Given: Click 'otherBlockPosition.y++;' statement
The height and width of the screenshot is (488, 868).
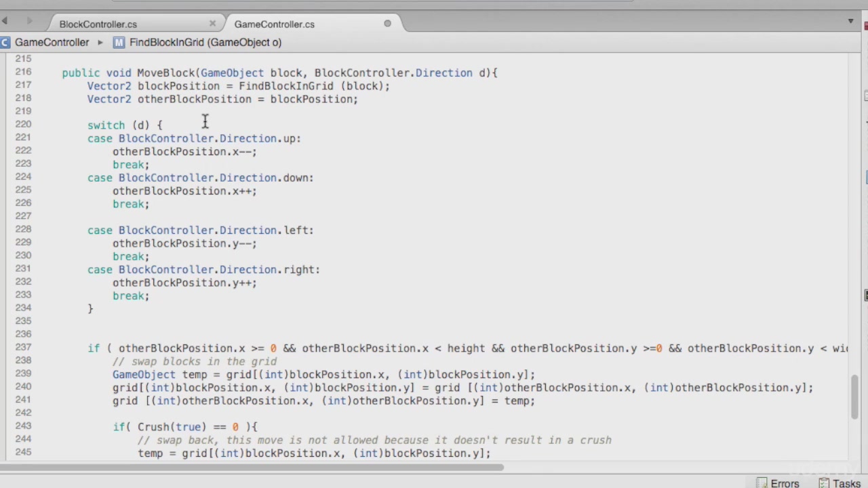Looking at the screenshot, I should (184, 283).
